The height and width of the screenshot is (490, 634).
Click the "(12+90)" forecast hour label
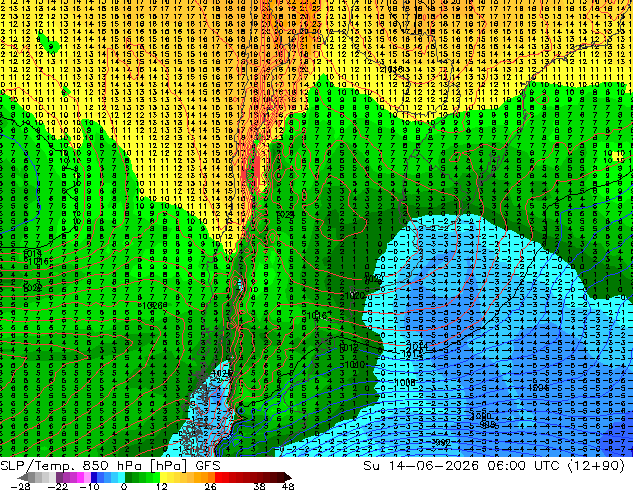(596, 466)
